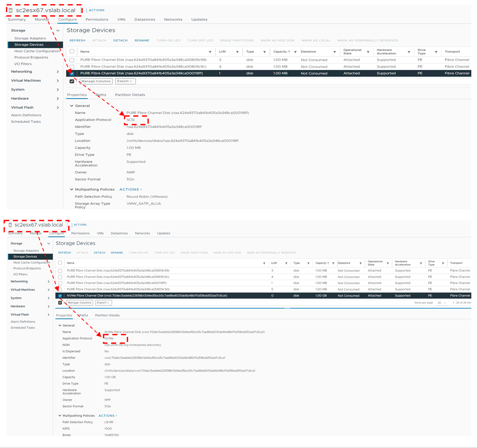Click host icon beside sc2esx67.vslab.local, lower screenshot
477x448 pixels.
coord(10,225)
